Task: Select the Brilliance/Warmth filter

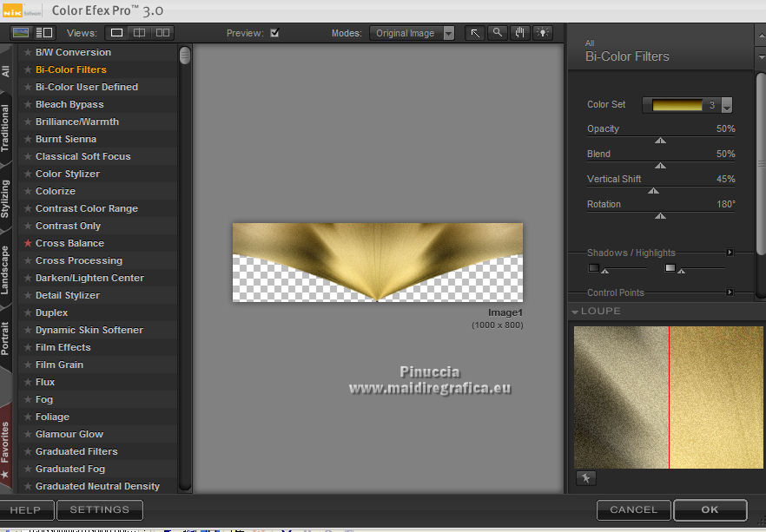Action: [x=77, y=122]
